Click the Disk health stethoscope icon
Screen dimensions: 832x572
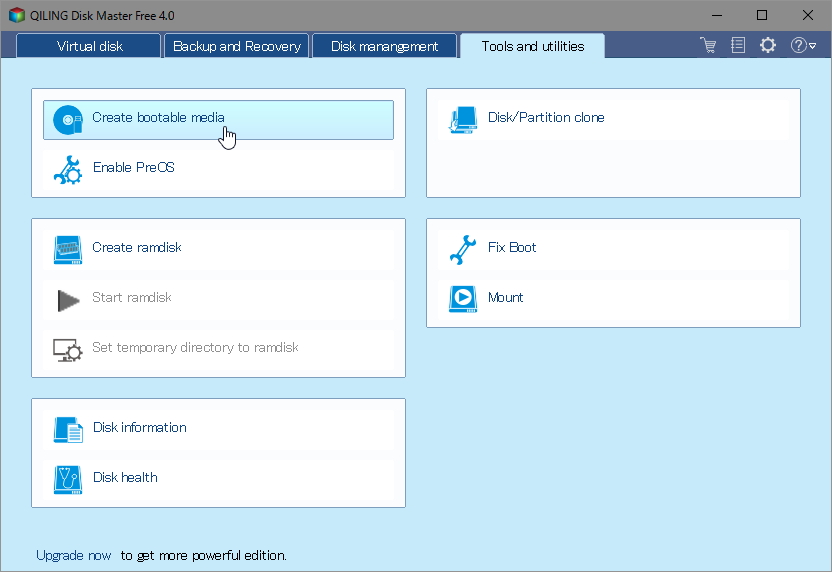coord(68,480)
